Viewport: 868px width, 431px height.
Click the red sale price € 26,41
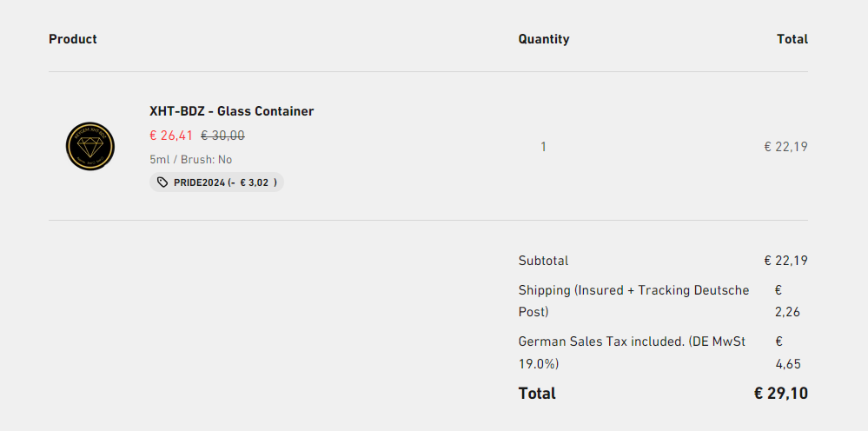click(171, 136)
